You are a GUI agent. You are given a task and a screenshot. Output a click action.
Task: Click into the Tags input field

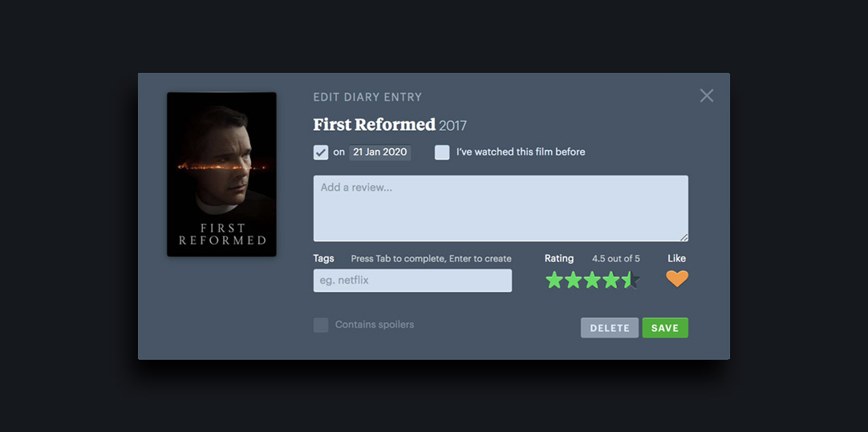(412, 281)
